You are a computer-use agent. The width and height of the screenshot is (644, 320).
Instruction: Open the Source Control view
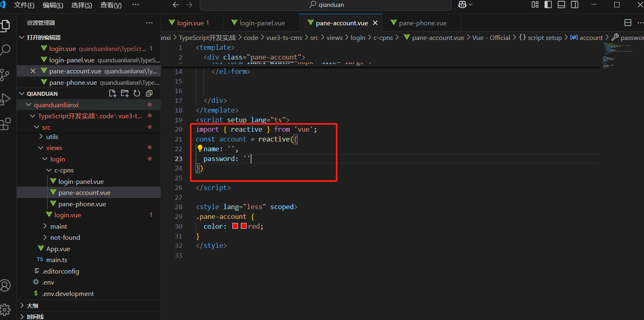coord(5,75)
